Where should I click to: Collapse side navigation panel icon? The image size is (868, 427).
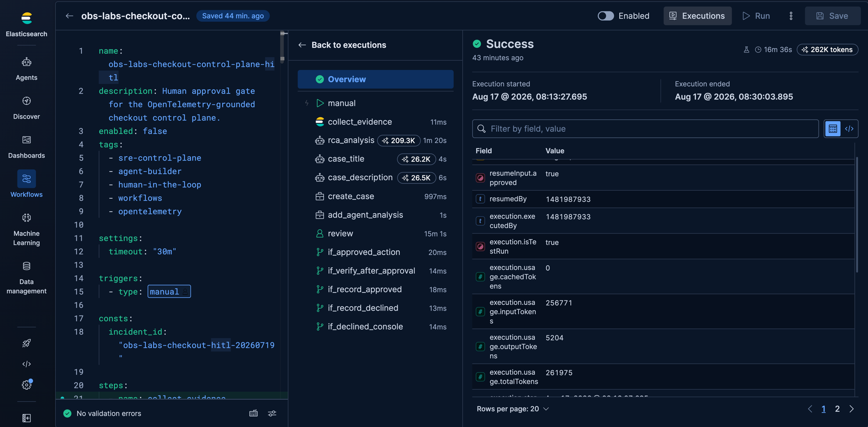pyautogui.click(x=26, y=418)
